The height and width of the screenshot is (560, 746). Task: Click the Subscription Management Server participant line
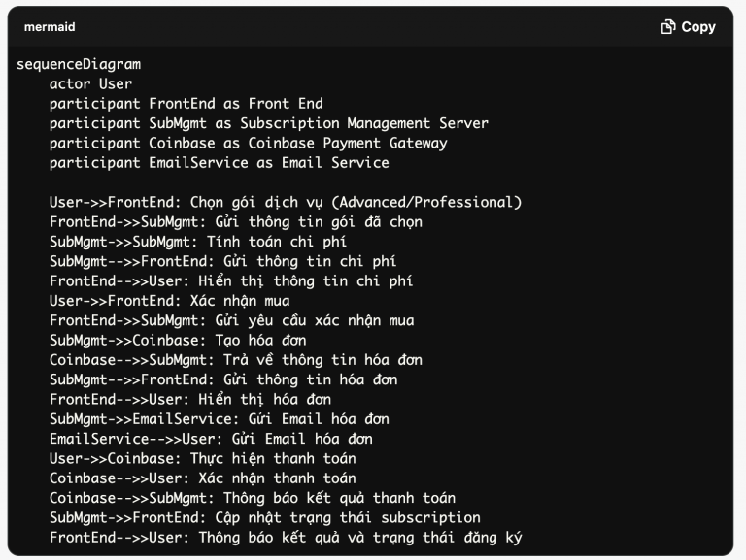(x=269, y=123)
